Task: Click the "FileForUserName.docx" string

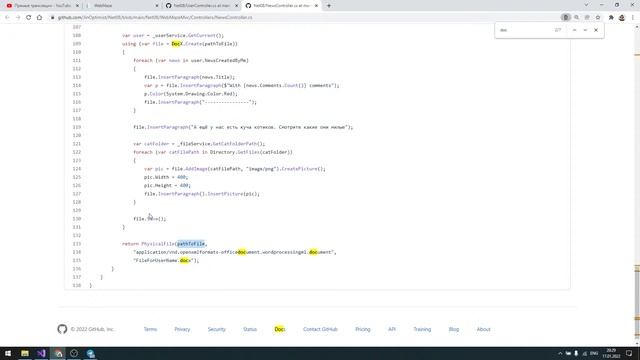Action: [x=164, y=260]
